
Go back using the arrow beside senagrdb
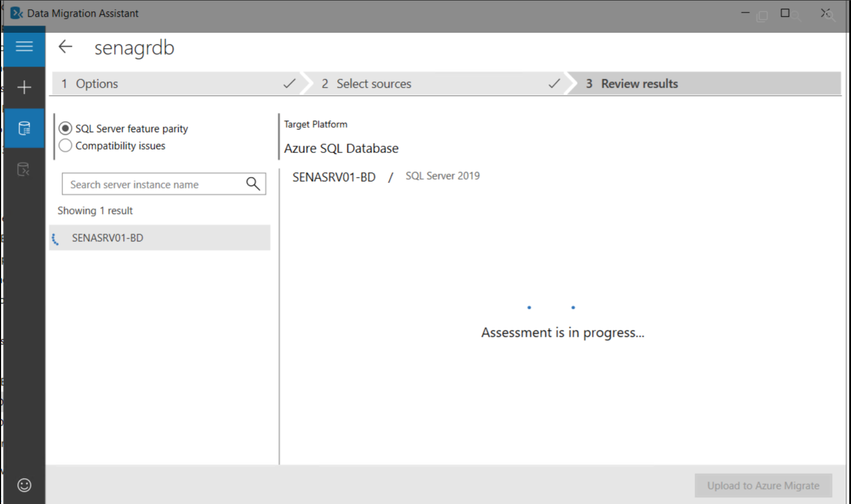point(65,48)
